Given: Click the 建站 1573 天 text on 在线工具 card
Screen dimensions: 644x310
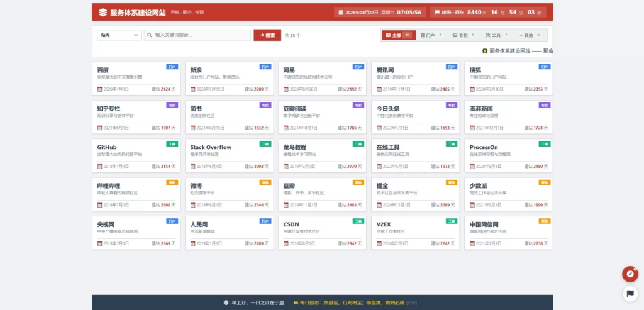Looking at the screenshot, I should (443, 166).
